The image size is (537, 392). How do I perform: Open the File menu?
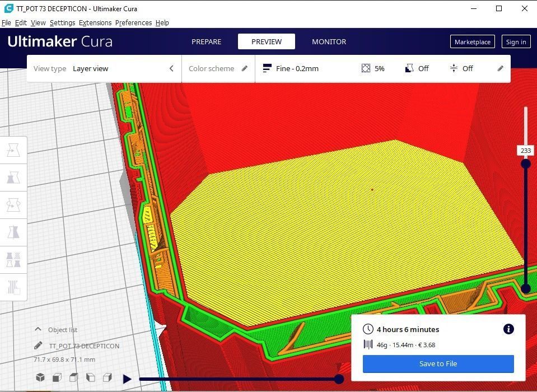6,22
